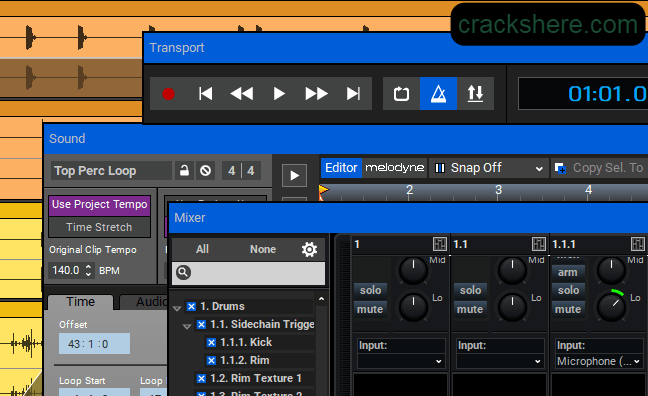
Task: Click the Transport time display
Action: (583, 94)
